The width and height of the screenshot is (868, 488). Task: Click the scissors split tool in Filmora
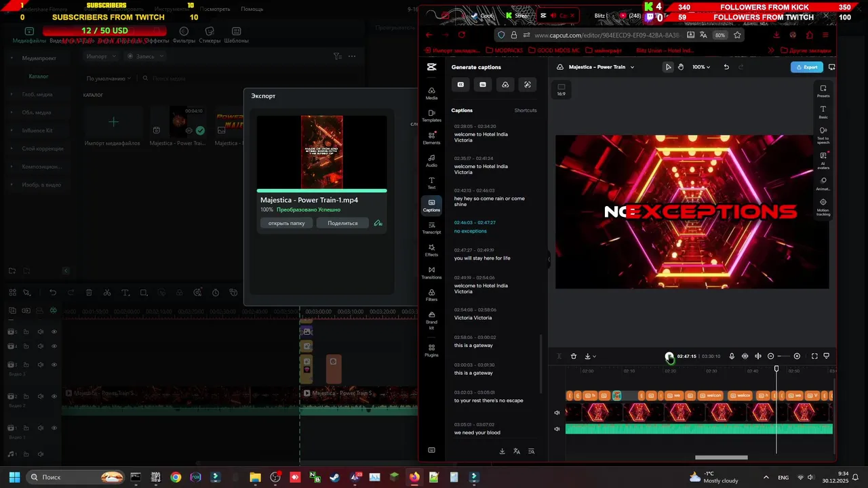point(107,293)
